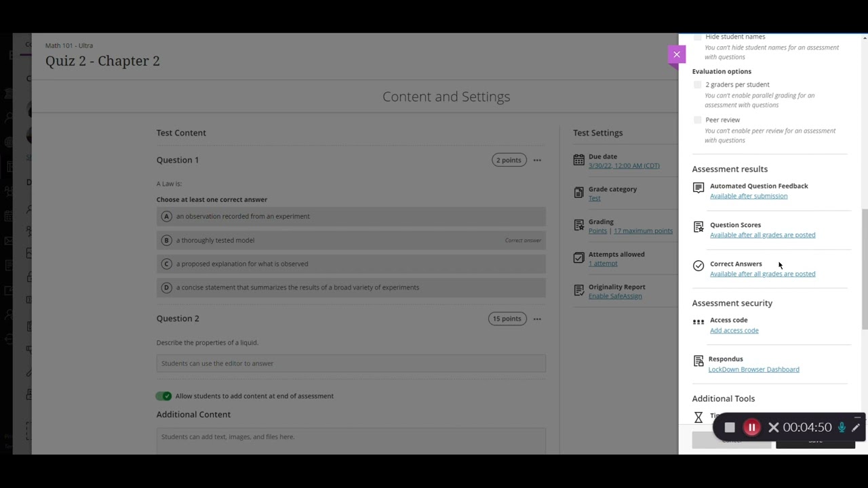Mute the recorder microphone
Image resolution: width=868 pixels, height=488 pixels.
tap(842, 427)
